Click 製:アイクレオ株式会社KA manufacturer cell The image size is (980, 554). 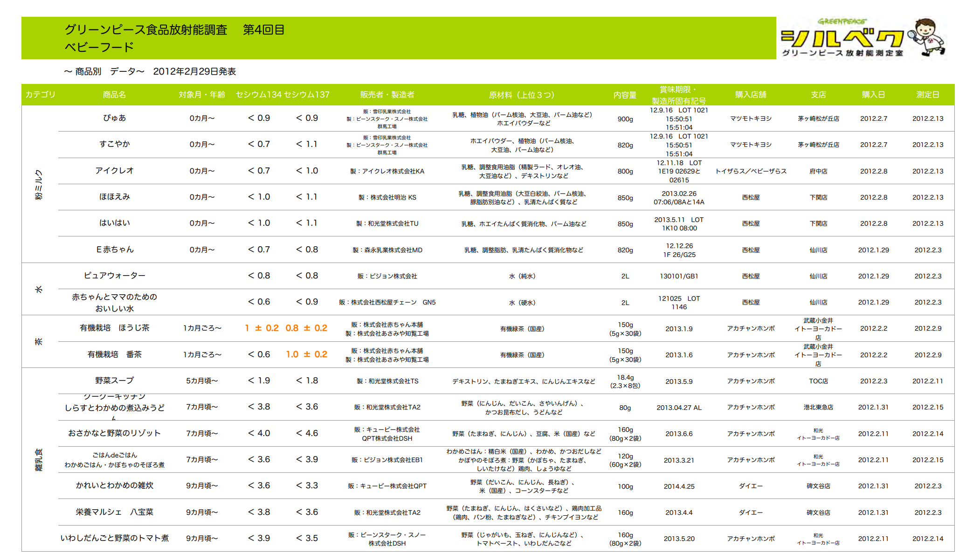tap(387, 171)
